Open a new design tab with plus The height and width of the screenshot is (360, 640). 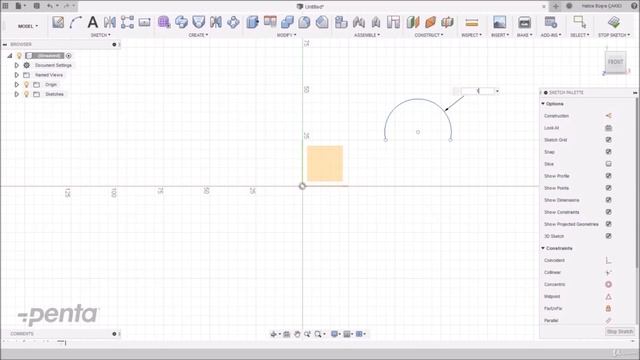pos(556,6)
